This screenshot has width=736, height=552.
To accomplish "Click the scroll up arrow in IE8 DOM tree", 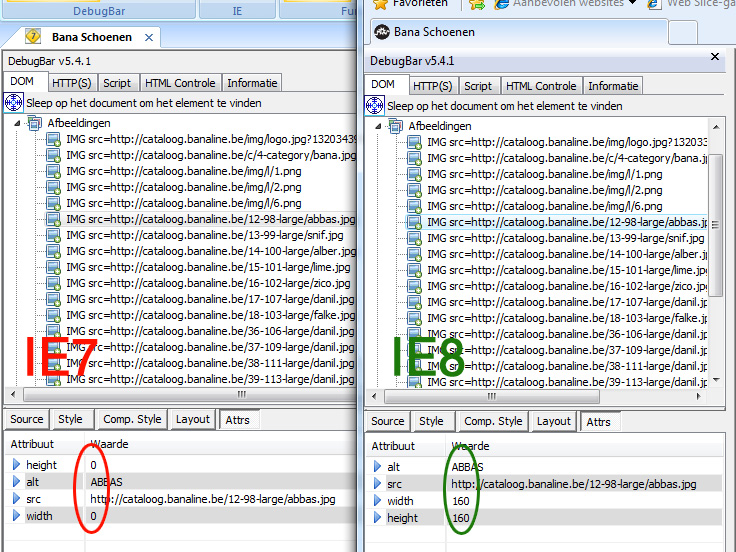I will tap(716, 127).
